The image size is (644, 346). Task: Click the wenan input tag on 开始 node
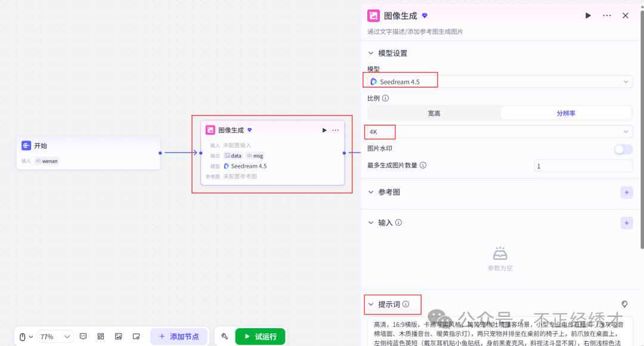click(x=47, y=161)
